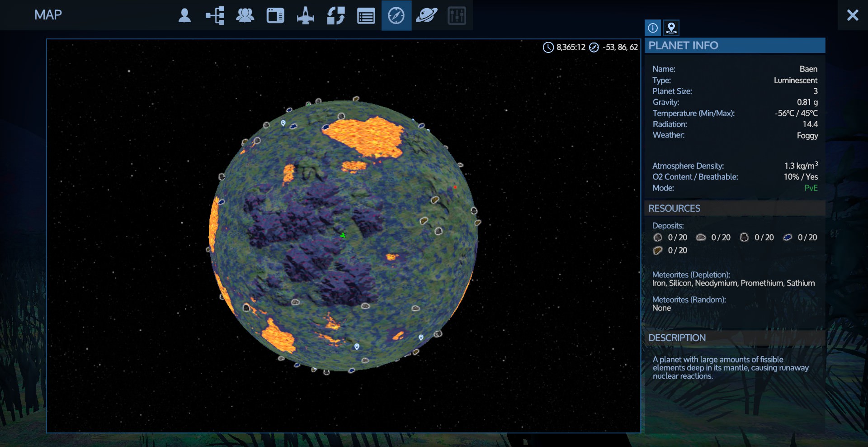This screenshot has height=447, width=868.
Task: Click the swap arrows with squares icon
Action: [x=336, y=15]
